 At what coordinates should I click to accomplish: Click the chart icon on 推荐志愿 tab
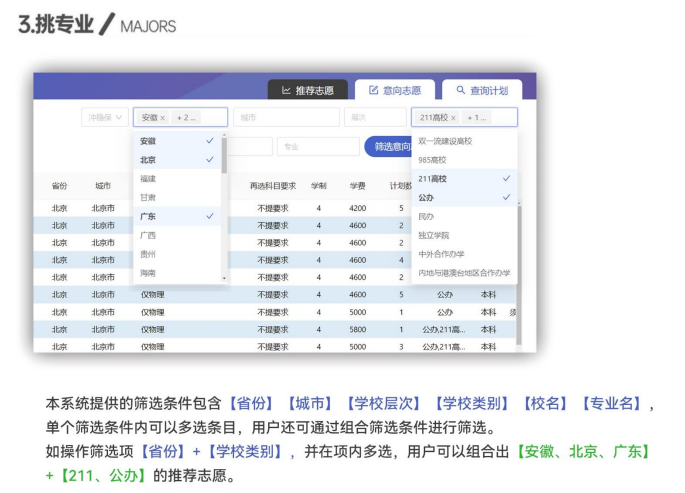coord(286,90)
